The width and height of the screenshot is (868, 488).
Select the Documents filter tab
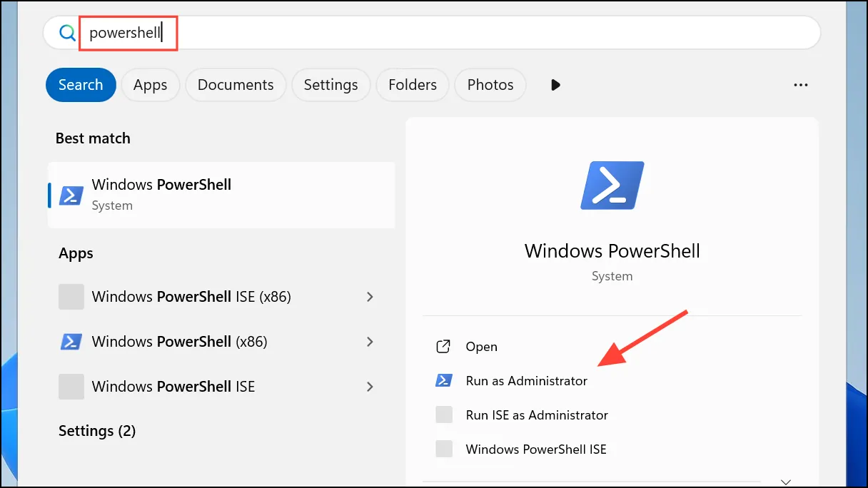click(x=236, y=85)
